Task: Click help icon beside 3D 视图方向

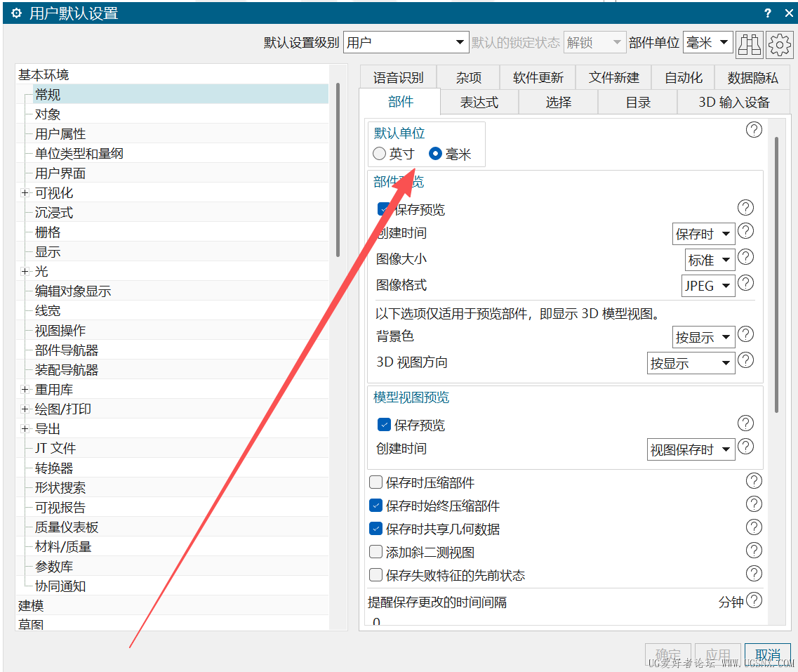Action: coord(745,361)
